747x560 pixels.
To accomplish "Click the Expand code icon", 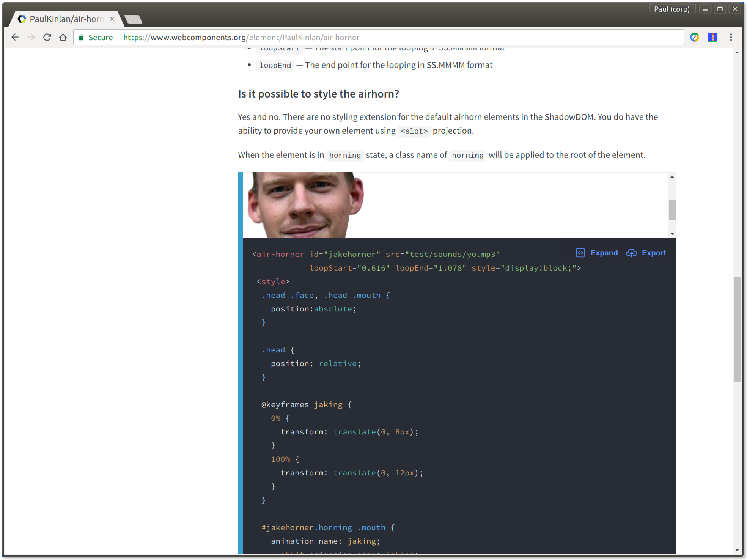I will coord(580,253).
